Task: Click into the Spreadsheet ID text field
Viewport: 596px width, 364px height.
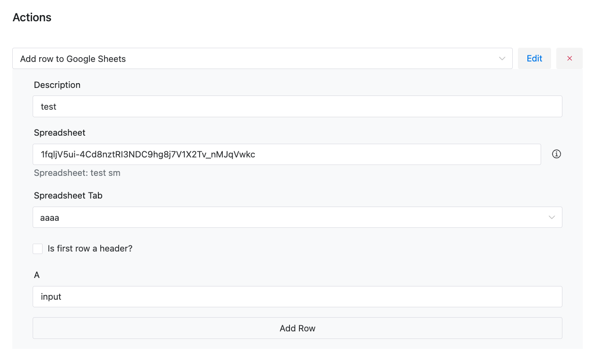Action: pos(287,154)
